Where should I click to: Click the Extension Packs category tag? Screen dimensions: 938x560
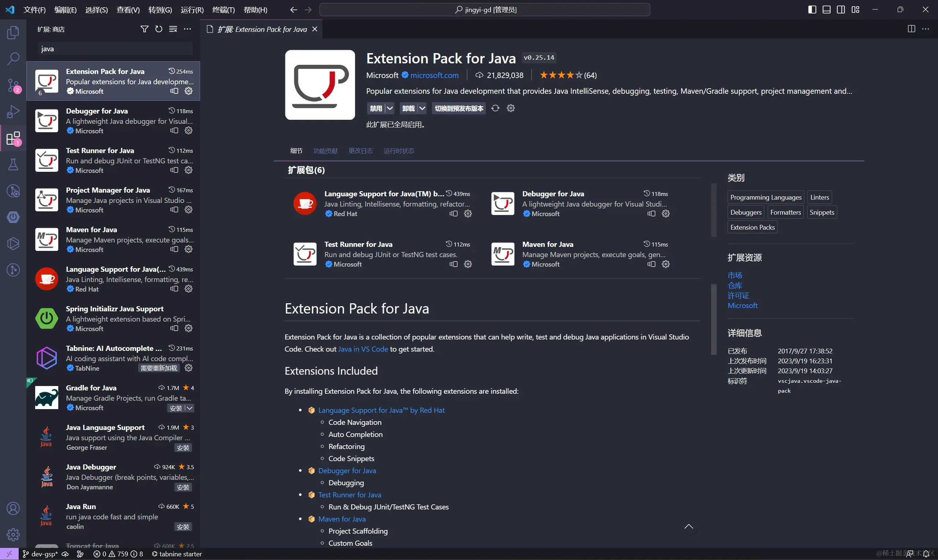(x=752, y=227)
